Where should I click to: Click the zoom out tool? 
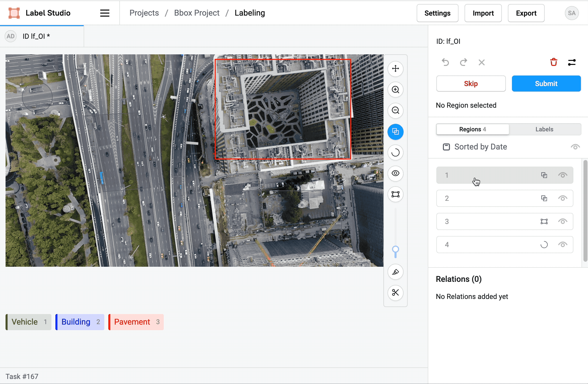396,110
